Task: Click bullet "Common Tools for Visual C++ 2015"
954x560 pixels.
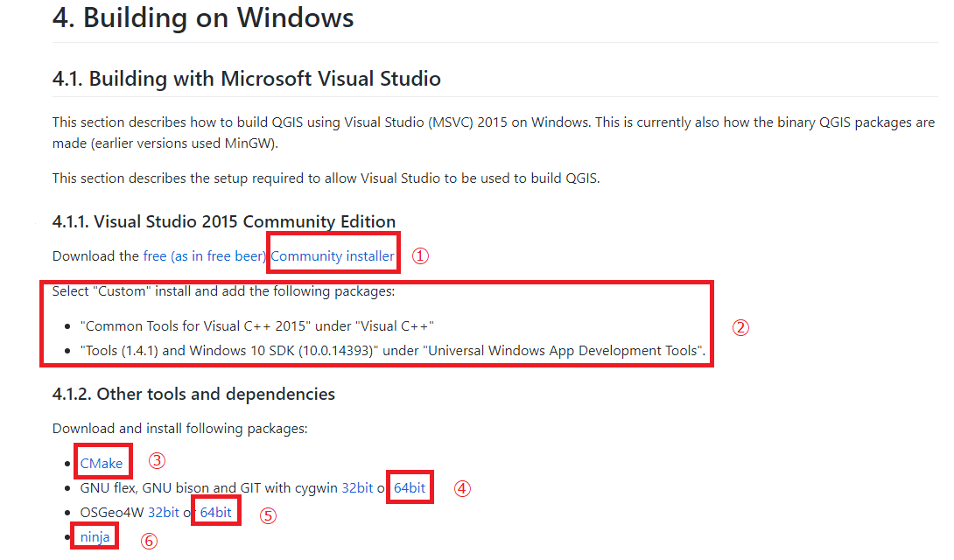Action: tap(256, 326)
